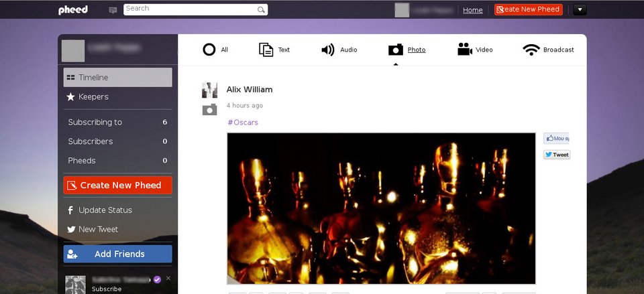This screenshot has height=294, width=644.
Task: Click the chat bubble icon beside search
Action: point(113,10)
